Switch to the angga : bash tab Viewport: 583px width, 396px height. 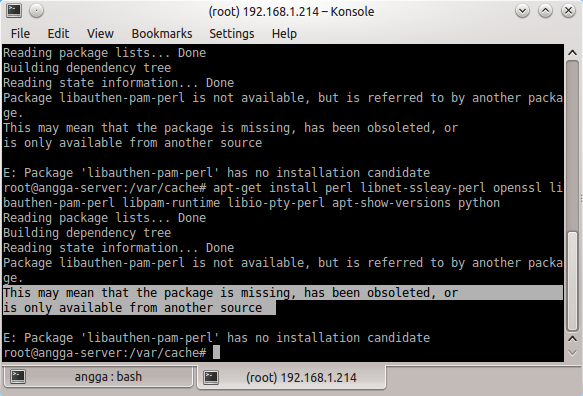coord(99,377)
